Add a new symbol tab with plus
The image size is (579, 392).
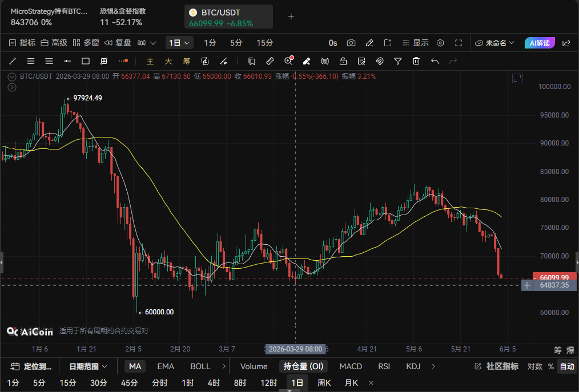291,17
